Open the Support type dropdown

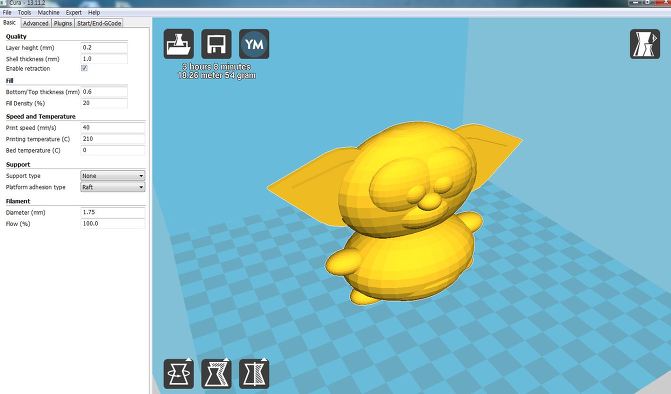113,176
